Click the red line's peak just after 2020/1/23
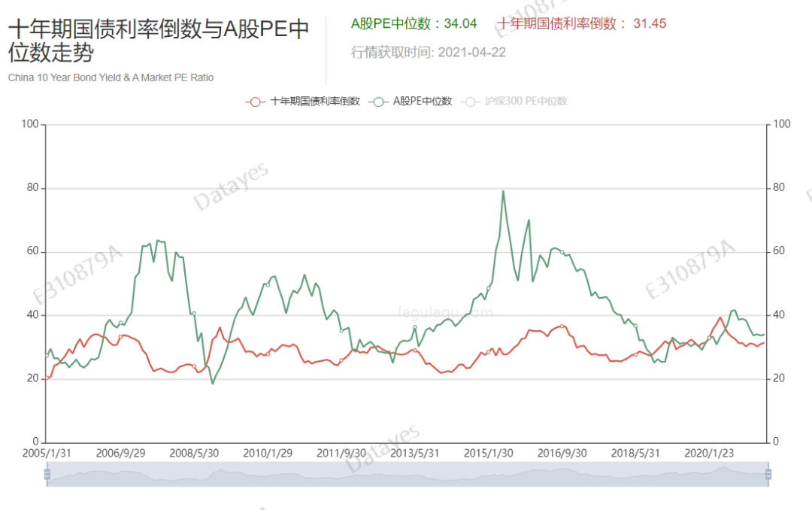Viewport: 812px width, 510px height. pos(720,317)
